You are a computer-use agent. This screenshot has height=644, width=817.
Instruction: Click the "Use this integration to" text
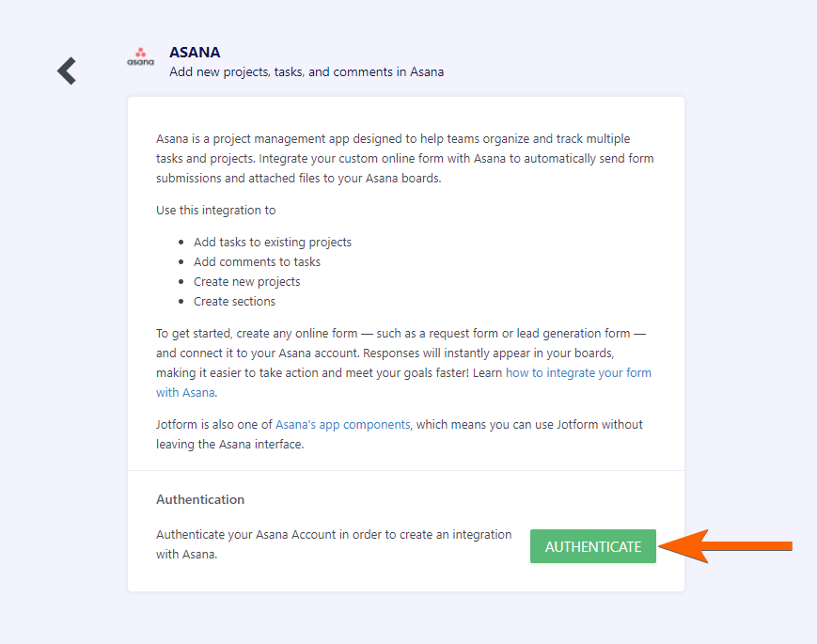[216, 211]
